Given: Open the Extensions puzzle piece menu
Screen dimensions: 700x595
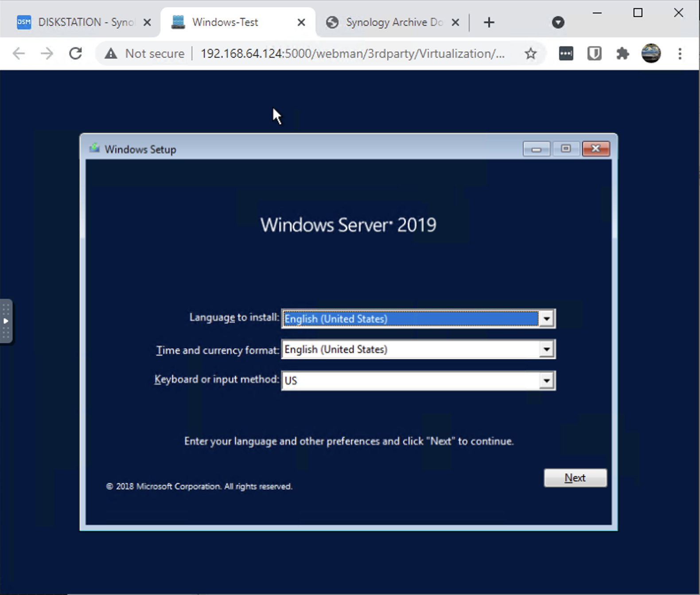Looking at the screenshot, I should 623,54.
